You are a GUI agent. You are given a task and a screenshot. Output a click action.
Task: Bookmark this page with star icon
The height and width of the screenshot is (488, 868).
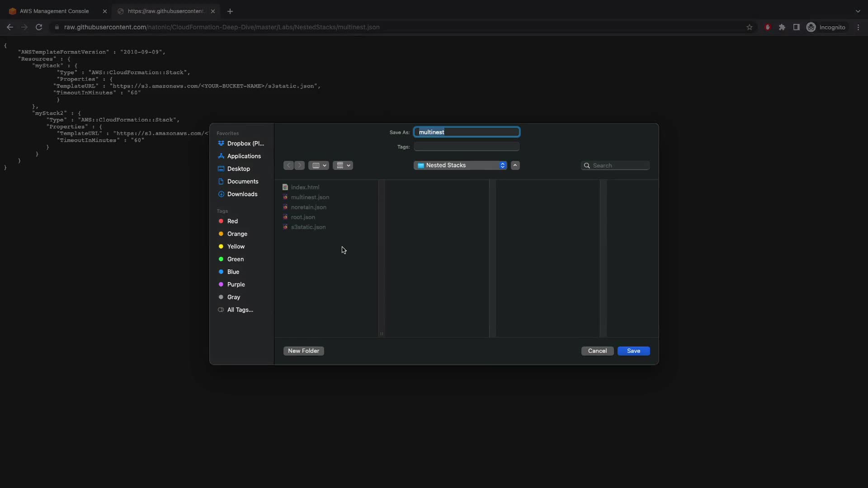pyautogui.click(x=750, y=27)
